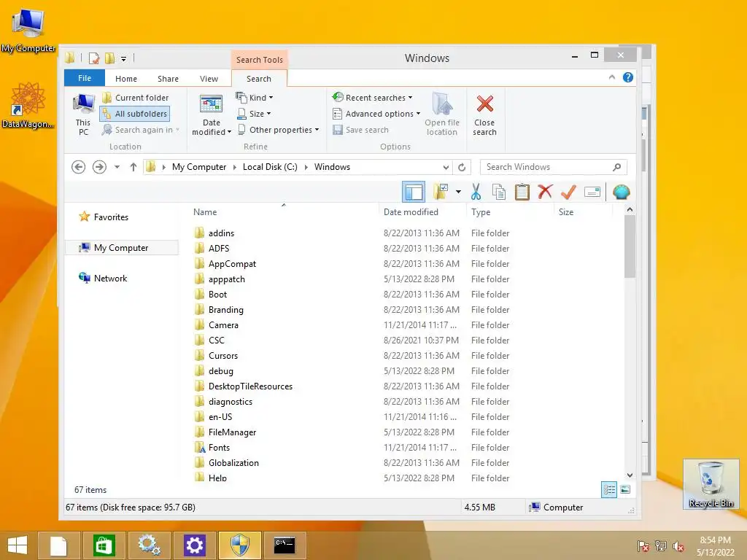
Task: Toggle the preview pane layout icon
Action: pyautogui.click(x=414, y=192)
